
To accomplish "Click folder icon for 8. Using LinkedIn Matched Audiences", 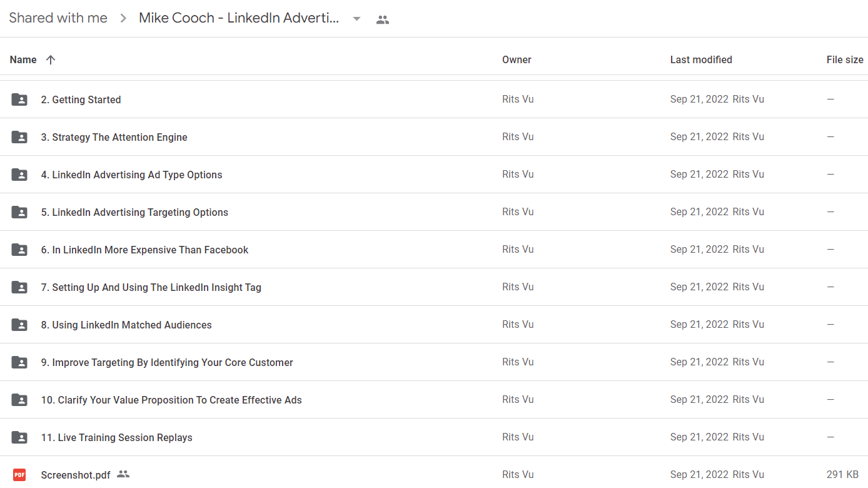I will 19,325.
